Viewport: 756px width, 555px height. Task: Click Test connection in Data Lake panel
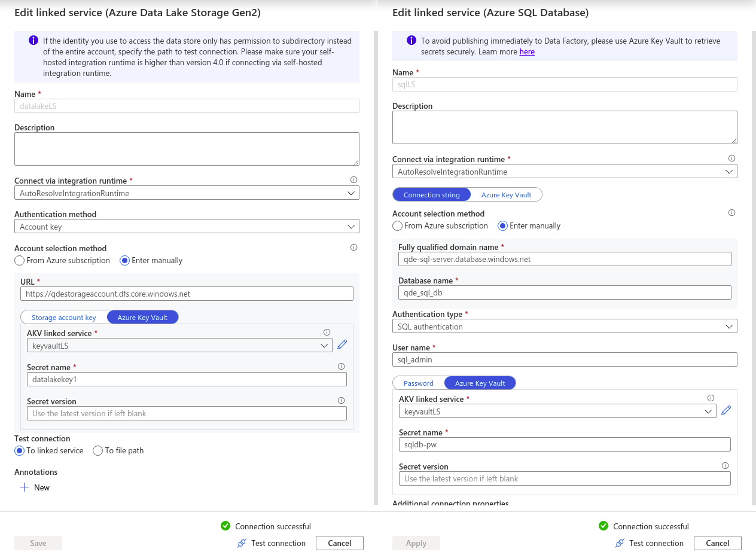tap(272, 543)
